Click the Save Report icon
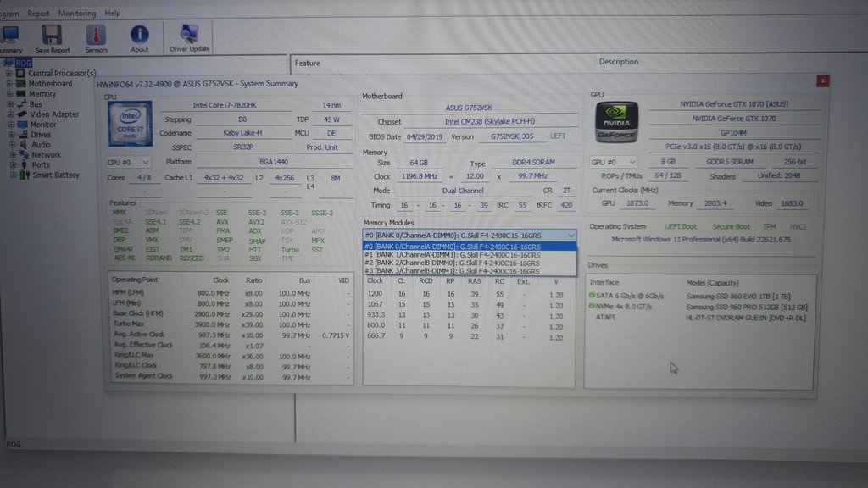Image resolution: width=868 pixels, height=488 pixels. (x=51, y=36)
